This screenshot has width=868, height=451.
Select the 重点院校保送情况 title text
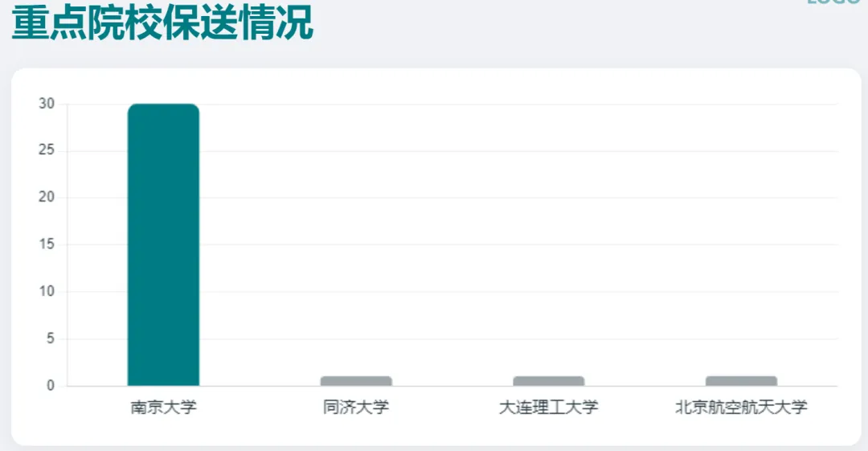162,23
